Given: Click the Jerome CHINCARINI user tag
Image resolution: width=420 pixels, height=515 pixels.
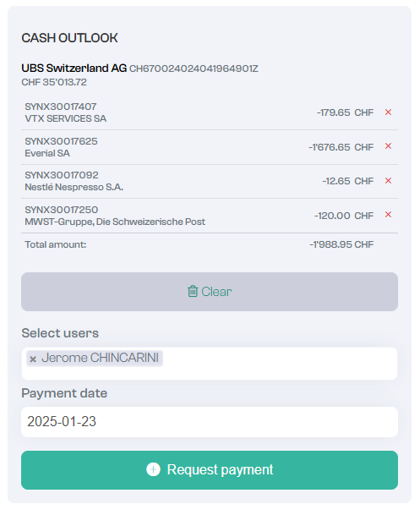Looking at the screenshot, I should pyautogui.click(x=95, y=358).
